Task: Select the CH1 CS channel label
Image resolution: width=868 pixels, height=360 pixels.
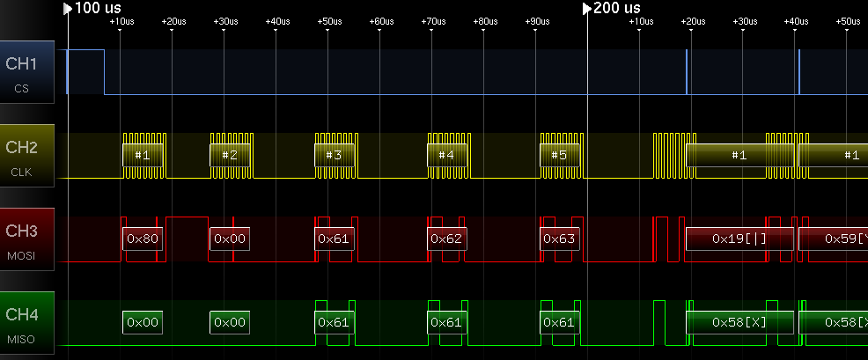Action: click(x=29, y=72)
